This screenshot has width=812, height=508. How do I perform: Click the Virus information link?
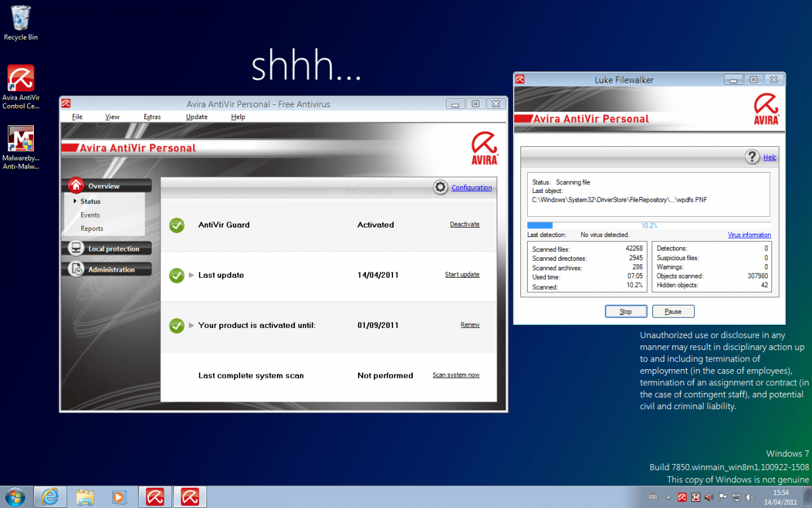point(749,235)
